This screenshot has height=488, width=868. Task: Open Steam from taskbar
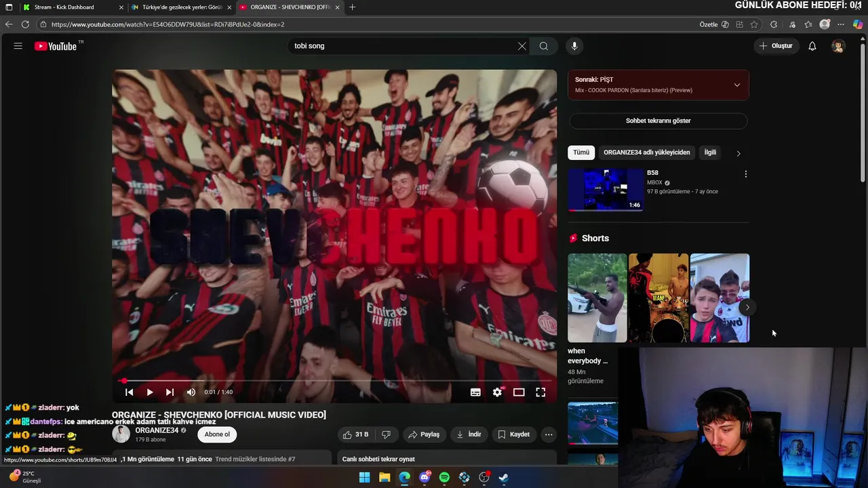coord(504,477)
